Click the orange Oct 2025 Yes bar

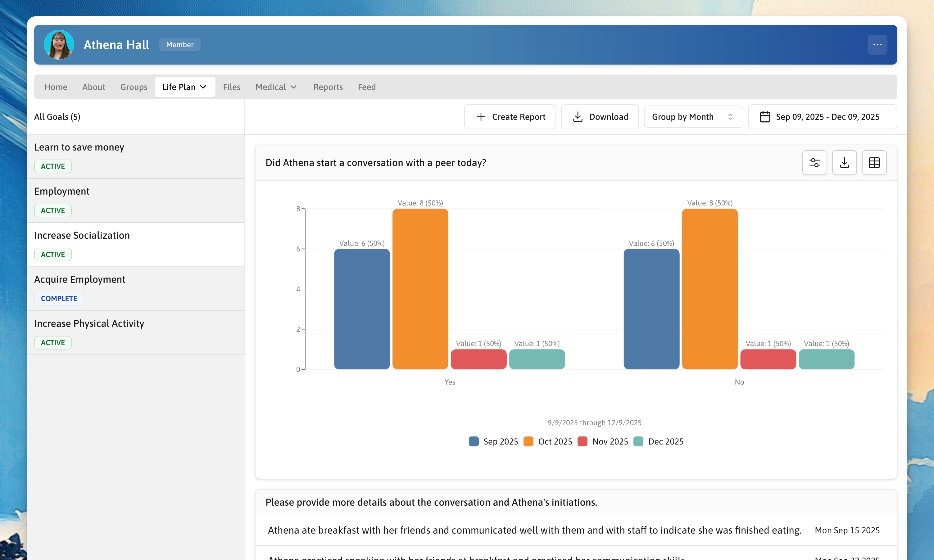pos(420,289)
